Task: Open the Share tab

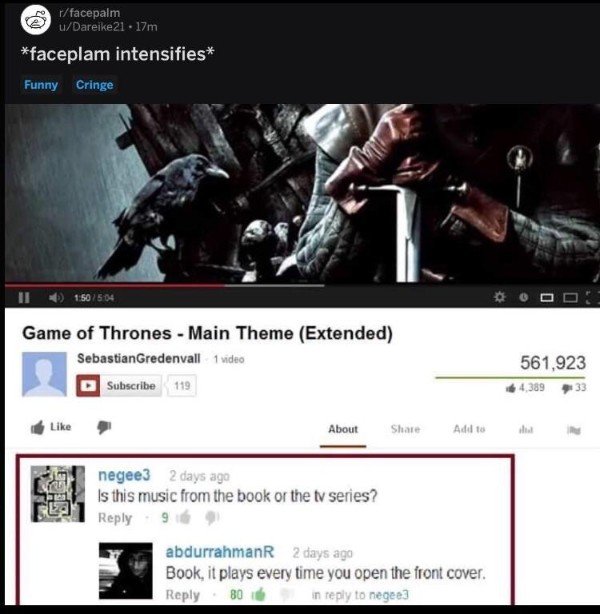Action: pyautogui.click(x=405, y=429)
